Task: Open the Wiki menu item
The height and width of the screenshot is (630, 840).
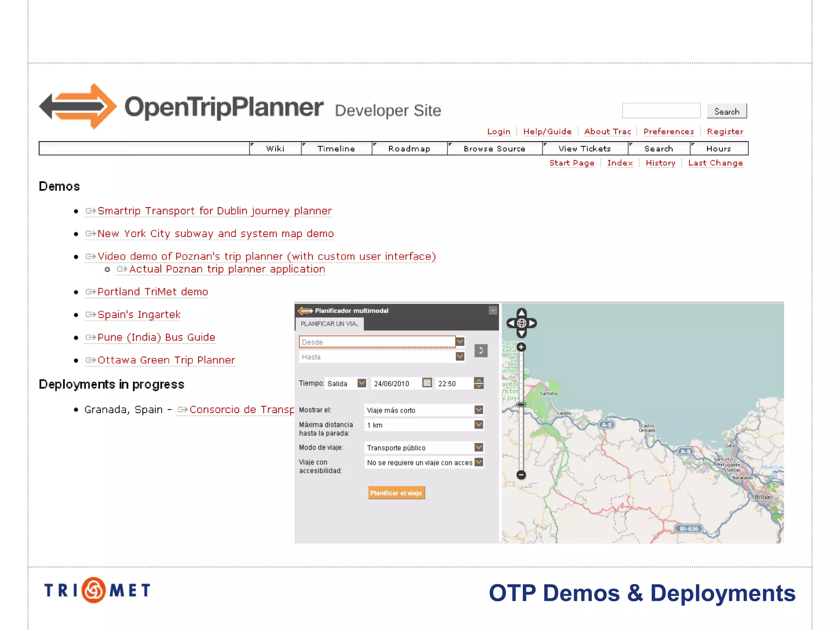Action: click(x=275, y=148)
